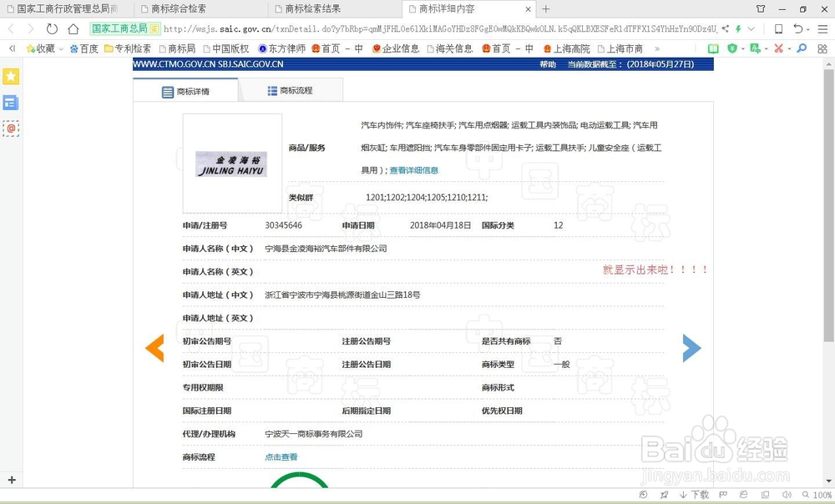This screenshot has height=504, width=835.
Task: Expand the green shield icon's dropdown arrow
Action: tap(743, 49)
